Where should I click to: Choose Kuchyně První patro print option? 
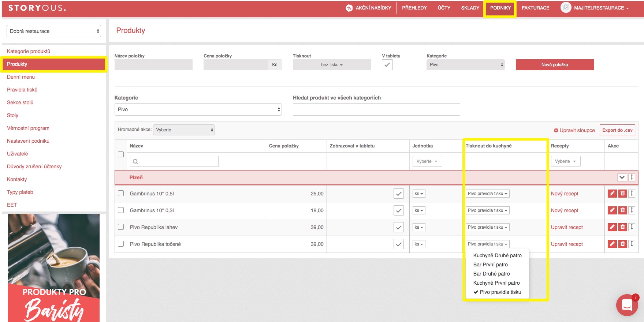(x=496, y=283)
